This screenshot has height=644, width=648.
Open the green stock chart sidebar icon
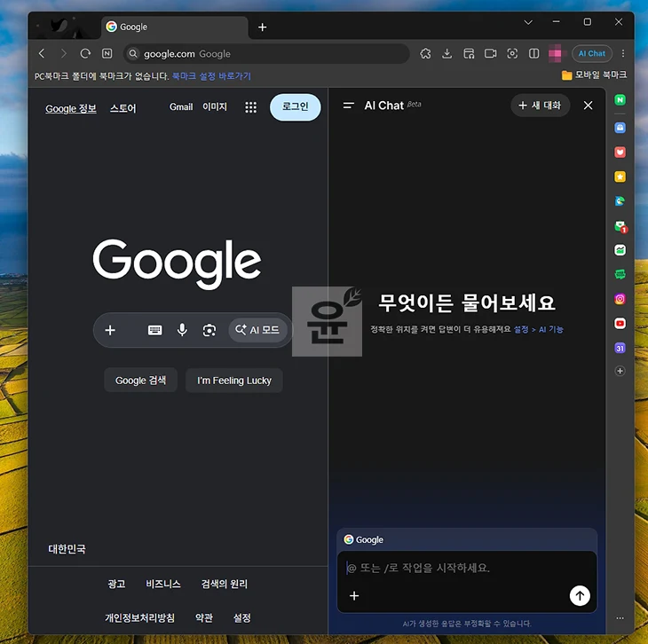point(620,250)
